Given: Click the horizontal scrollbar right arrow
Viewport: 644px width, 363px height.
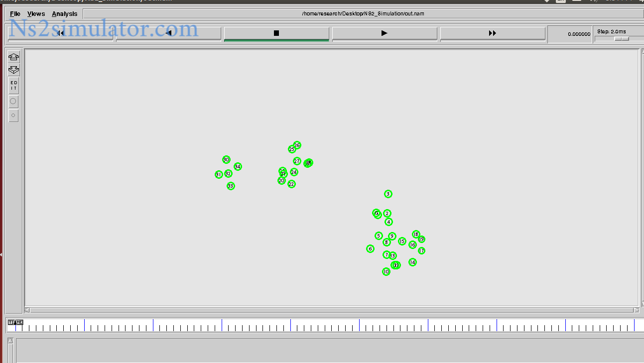Looking at the screenshot, I should [x=636, y=310].
